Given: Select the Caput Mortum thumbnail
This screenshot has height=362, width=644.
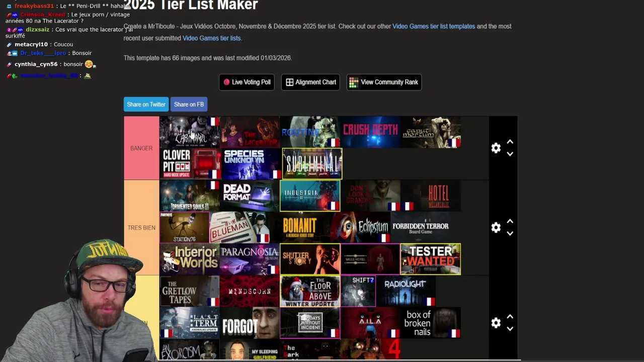Looking at the screenshot, I should [x=431, y=132].
